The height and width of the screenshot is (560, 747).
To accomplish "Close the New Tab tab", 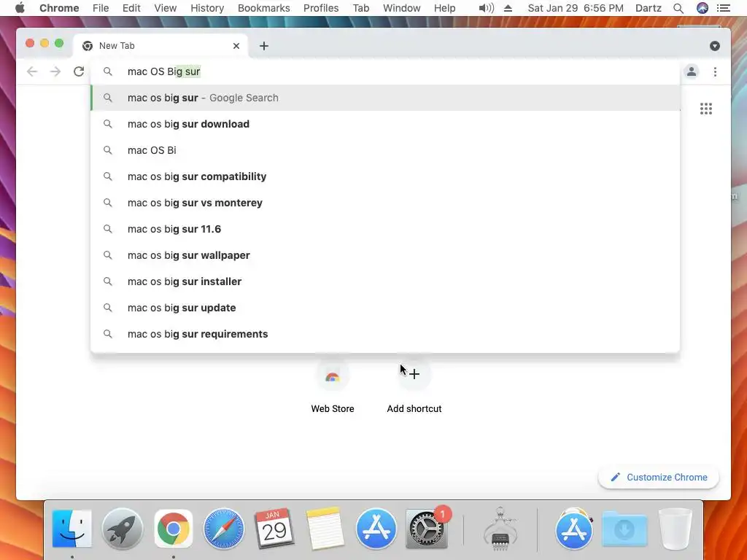I will 236,46.
